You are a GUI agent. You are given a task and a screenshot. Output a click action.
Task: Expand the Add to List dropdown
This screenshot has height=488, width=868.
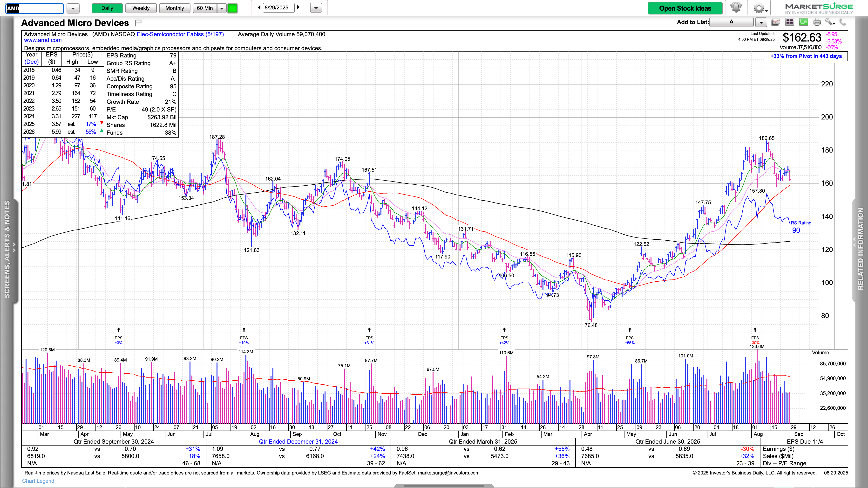(x=761, y=22)
